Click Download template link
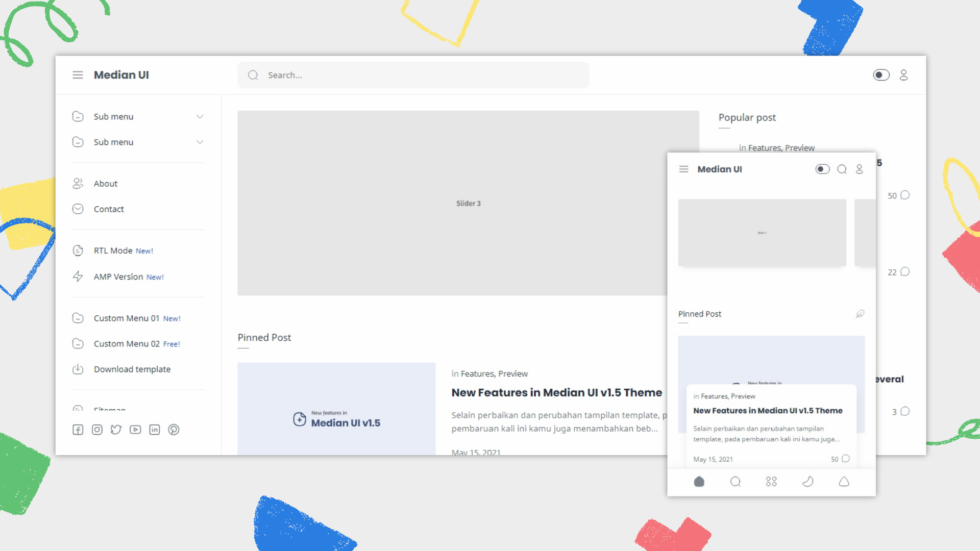Screen dimensions: 980x551 132,369
